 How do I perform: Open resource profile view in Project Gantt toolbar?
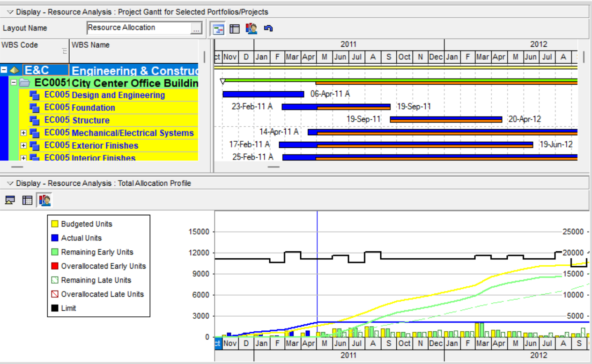tap(252, 29)
